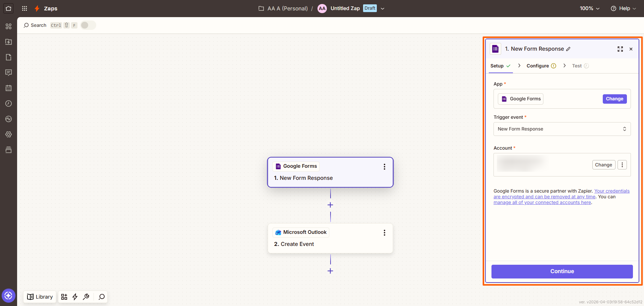This screenshot has height=306, width=644.
Task: Open the AA A (Personal) folder
Action: [x=283, y=8]
